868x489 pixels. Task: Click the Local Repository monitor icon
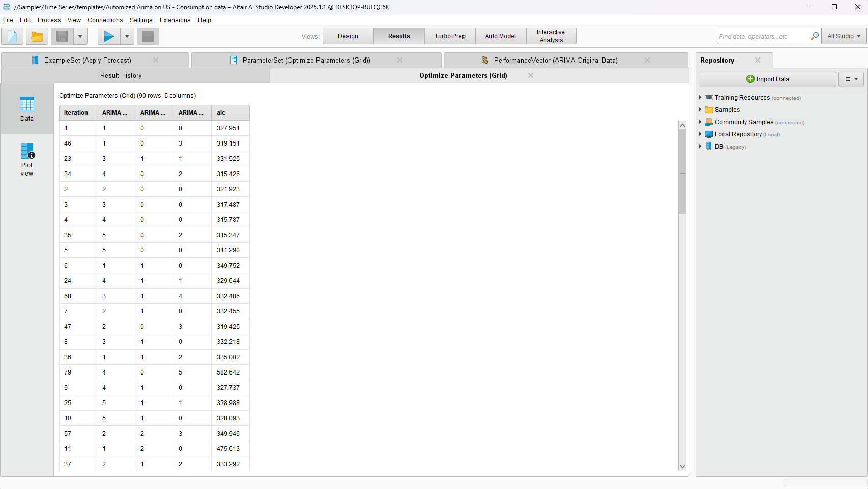[709, 134]
